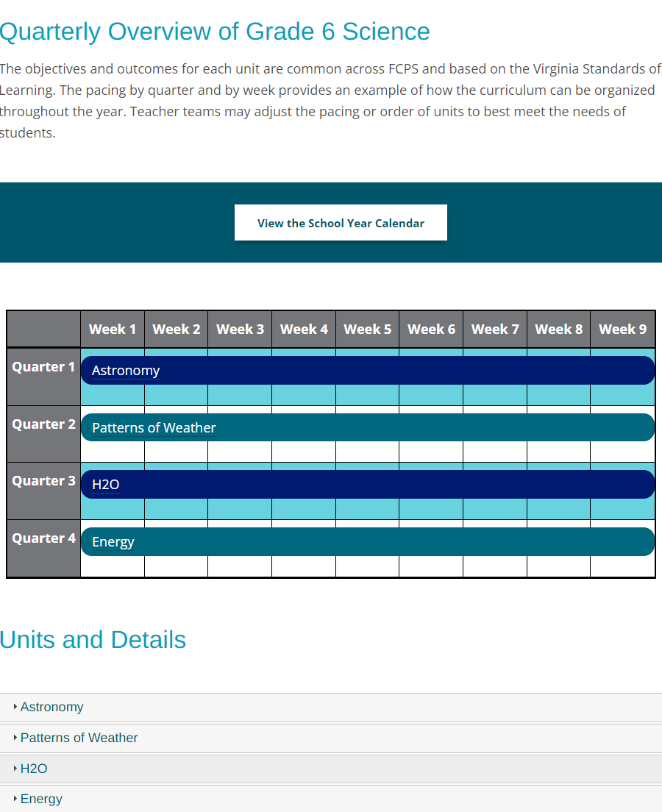Select the Week 1 column header

(113, 330)
